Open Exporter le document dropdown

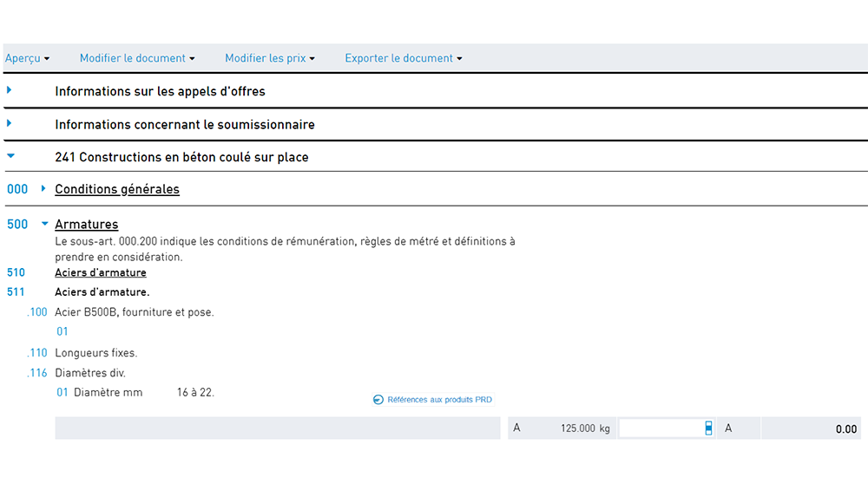tap(404, 58)
